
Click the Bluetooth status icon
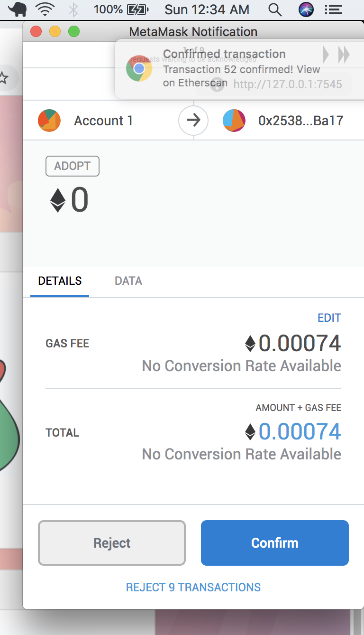(73, 9)
